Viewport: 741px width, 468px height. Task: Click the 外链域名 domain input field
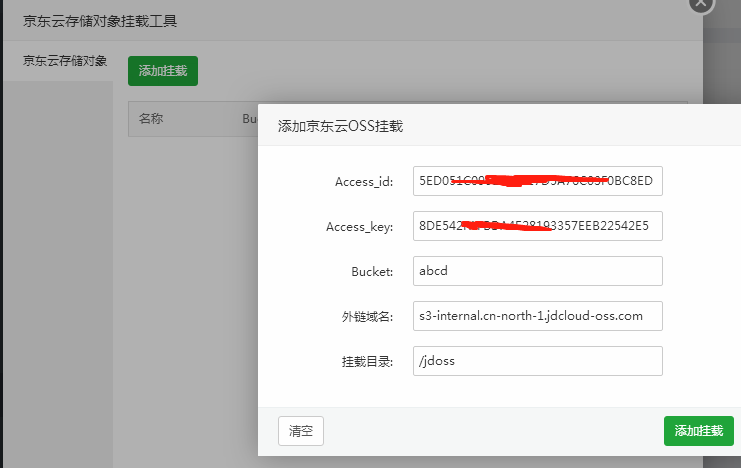[538, 316]
